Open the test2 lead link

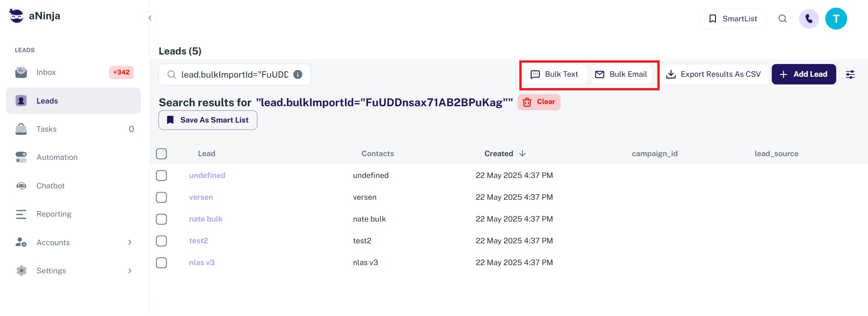click(x=198, y=241)
